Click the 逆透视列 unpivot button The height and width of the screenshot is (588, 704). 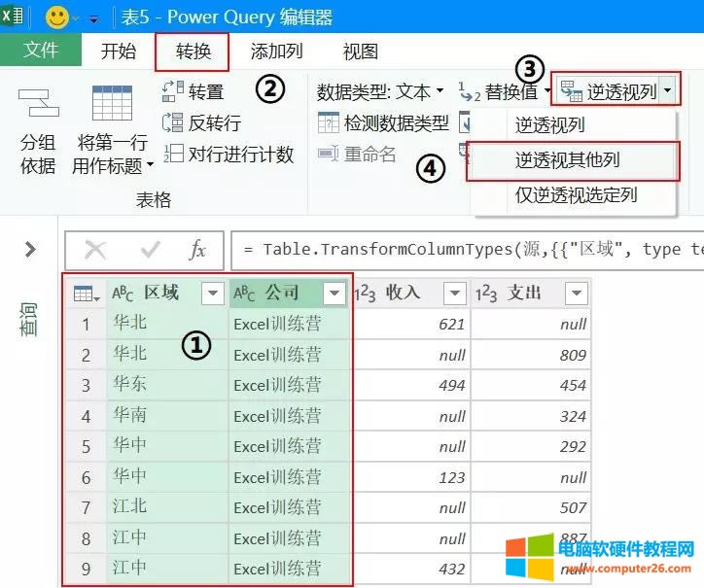click(x=609, y=92)
